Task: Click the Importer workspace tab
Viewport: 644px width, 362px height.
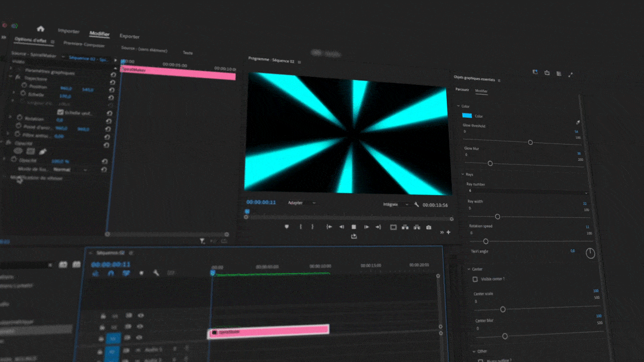Action: tap(68, 31)
